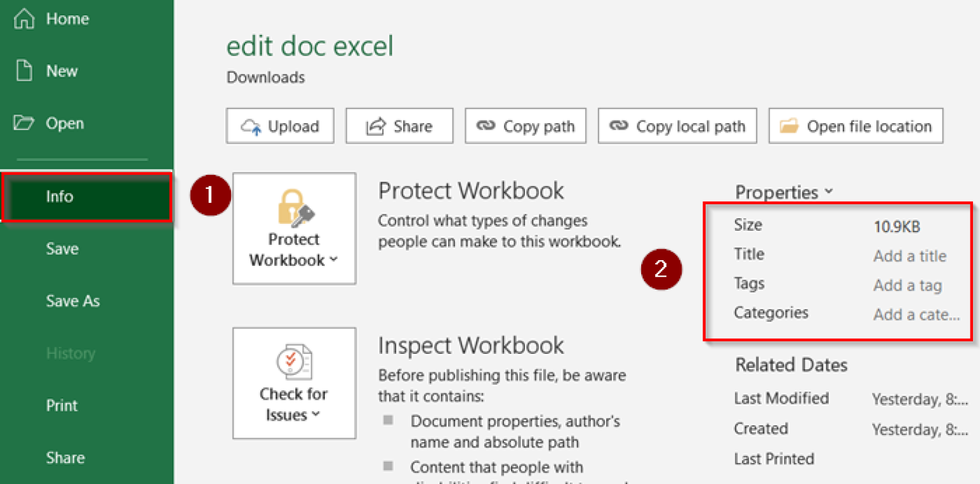Click the Open folder icon in sidebar
980x484 pixels.
pos(24,123)
